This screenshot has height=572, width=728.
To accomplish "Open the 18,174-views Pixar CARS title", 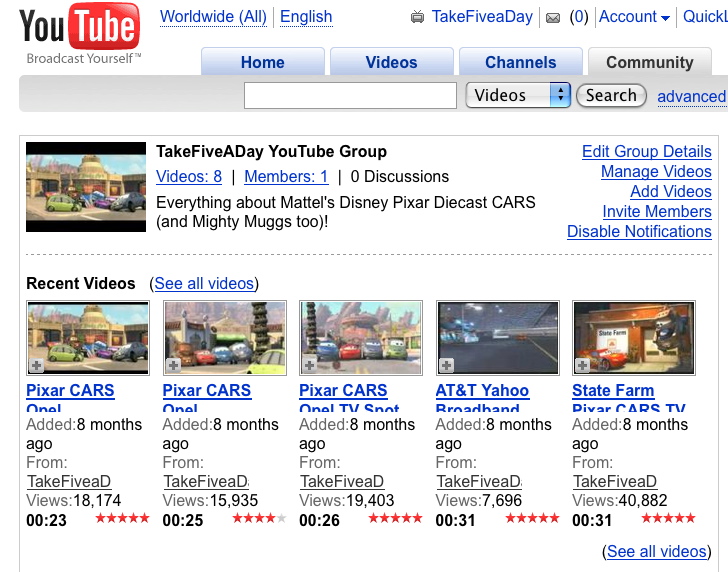I will (x=70, y=397).
